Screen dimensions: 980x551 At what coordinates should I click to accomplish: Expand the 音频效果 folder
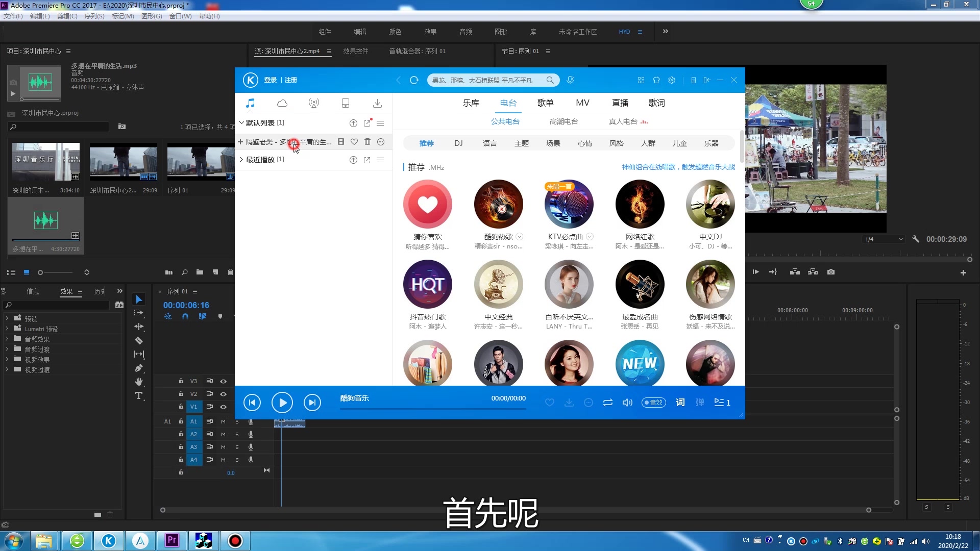[x=7, y=339]
